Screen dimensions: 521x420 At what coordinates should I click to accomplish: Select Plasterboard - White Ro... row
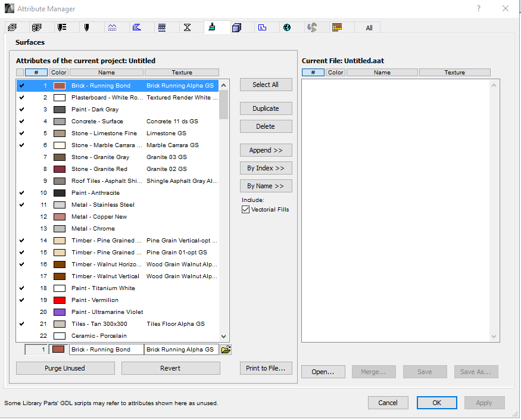coord(118,98)
